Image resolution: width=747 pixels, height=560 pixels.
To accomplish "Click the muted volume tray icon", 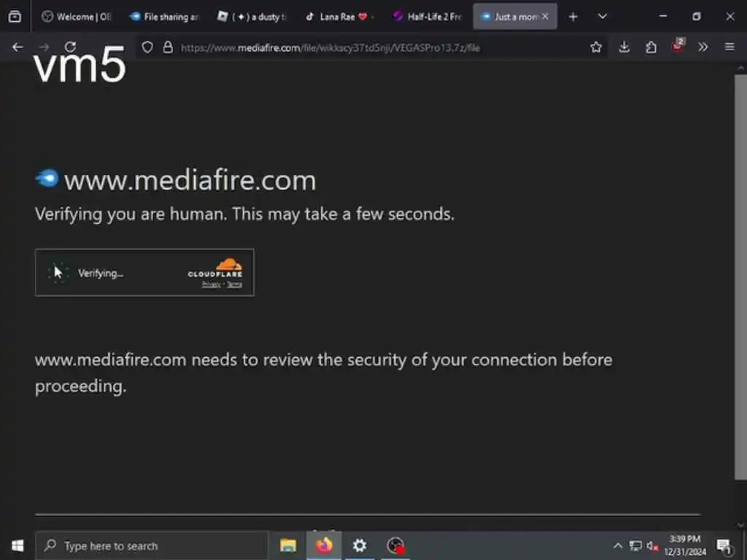I will (x=652, y=545).
